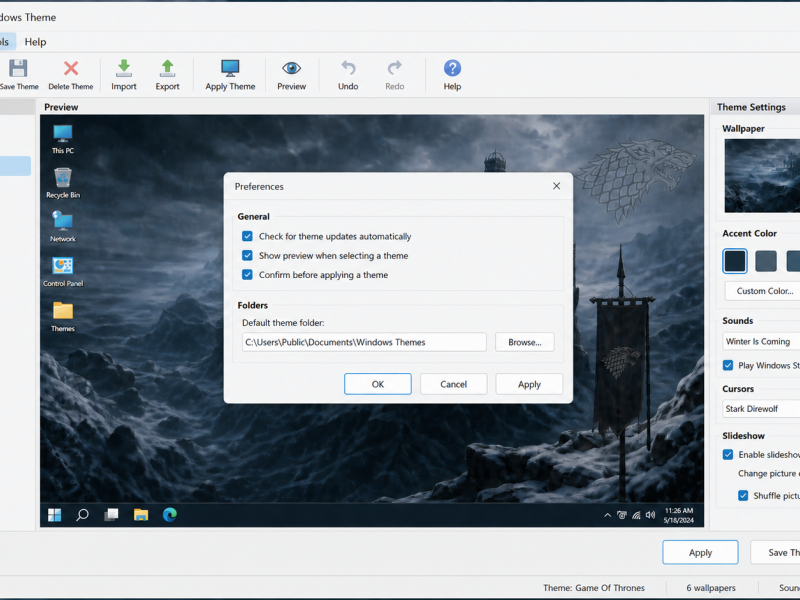Click the blue Help question mark icon
Screen dimensions: 800x600
452,68
